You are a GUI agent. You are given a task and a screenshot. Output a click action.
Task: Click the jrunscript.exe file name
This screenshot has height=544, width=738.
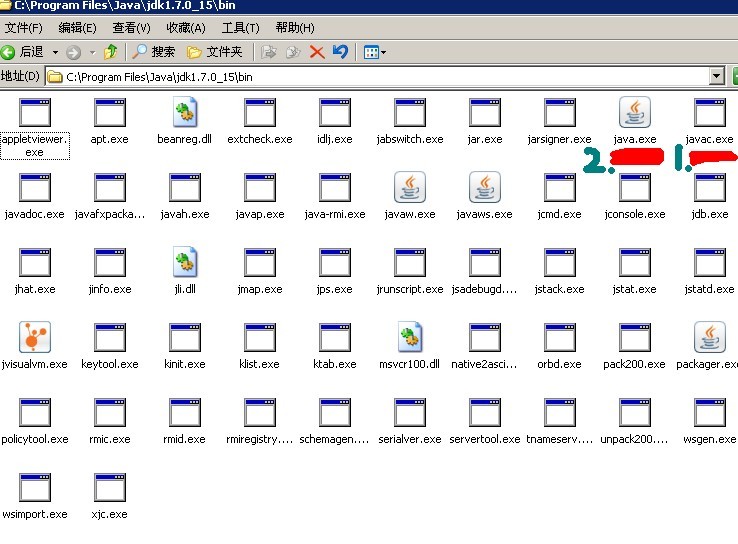(409, 289)
